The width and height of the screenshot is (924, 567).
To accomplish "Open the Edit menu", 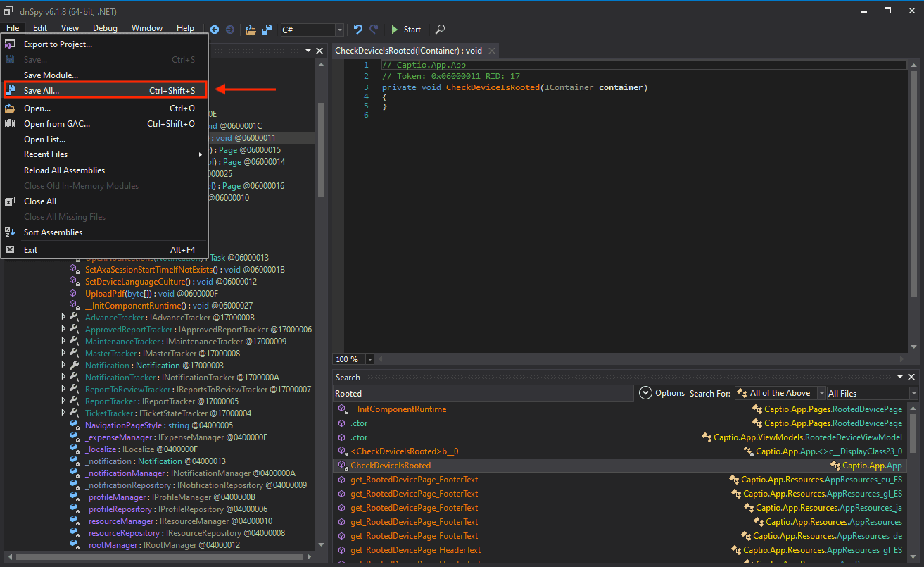I will click(x=40, y=28).
